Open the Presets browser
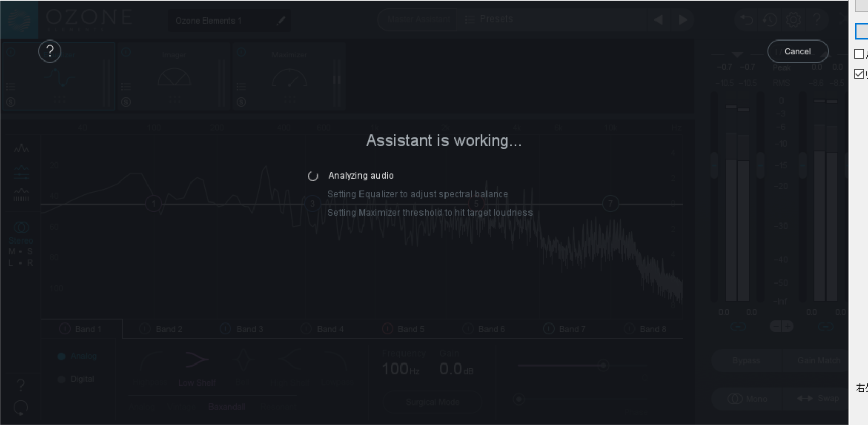868x425 pixels. pos(489,19)
